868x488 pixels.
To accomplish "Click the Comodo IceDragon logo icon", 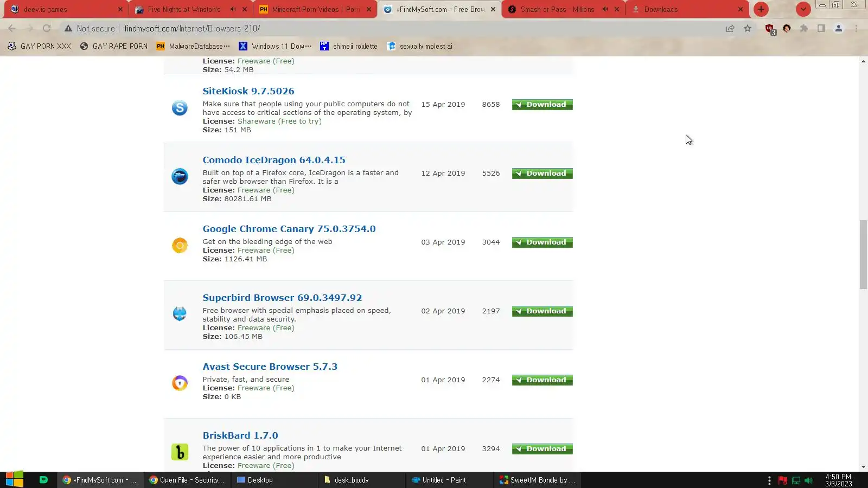I will (180, 176).
